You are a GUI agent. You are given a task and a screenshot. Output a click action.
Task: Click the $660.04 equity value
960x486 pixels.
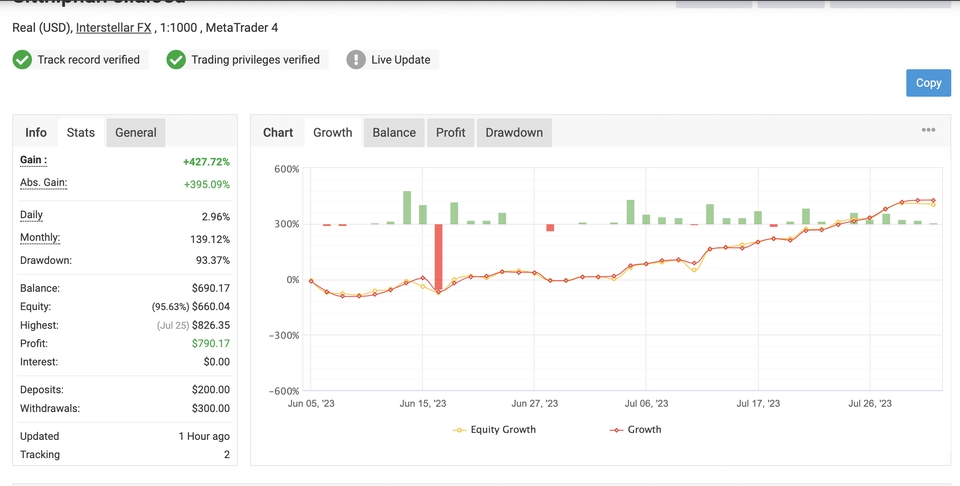[211, 307]
